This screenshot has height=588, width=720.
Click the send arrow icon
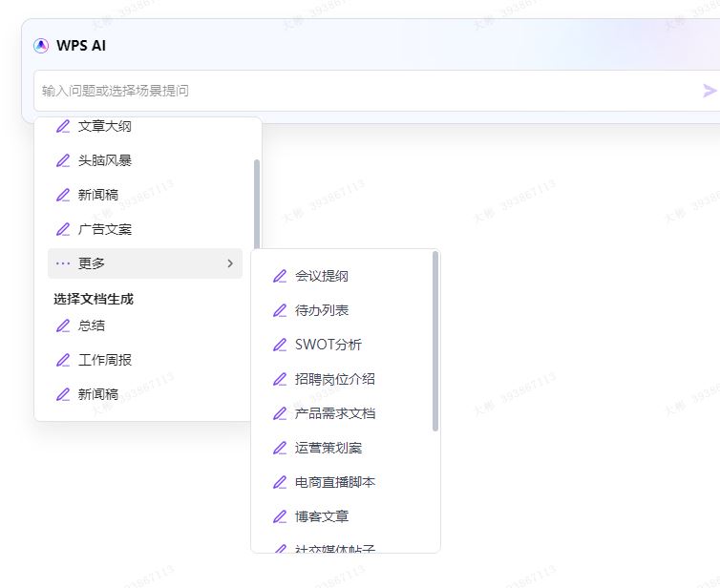[x=709, y=91]
